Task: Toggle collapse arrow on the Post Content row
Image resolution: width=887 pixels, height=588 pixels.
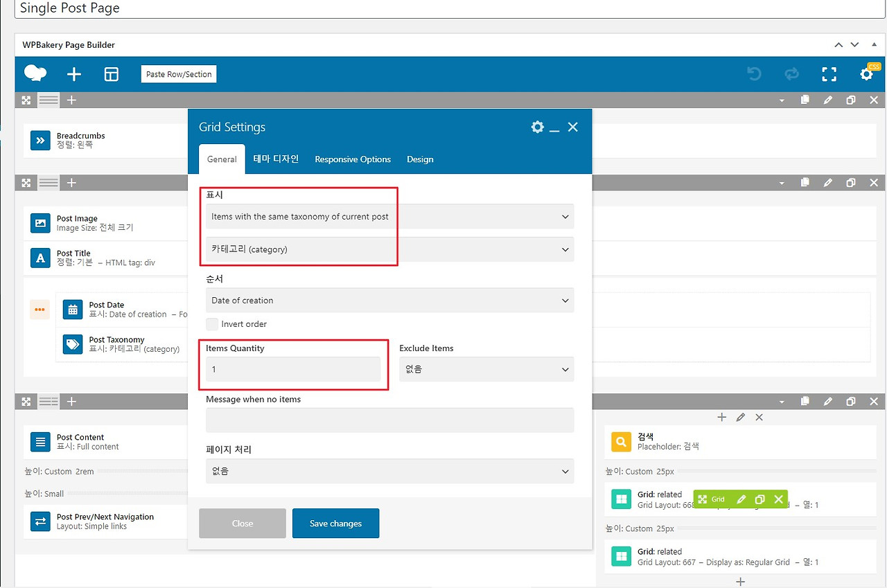Action: tap(782, 402)
